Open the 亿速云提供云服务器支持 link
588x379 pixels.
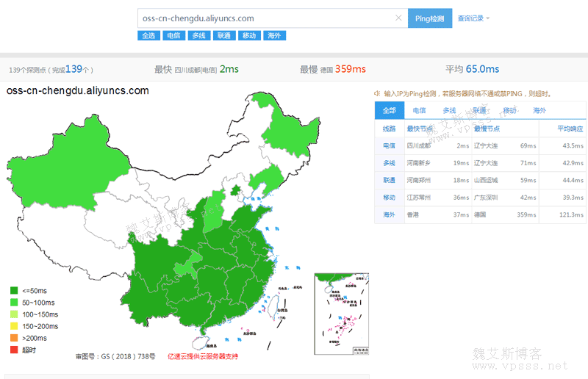coord(203,356)
